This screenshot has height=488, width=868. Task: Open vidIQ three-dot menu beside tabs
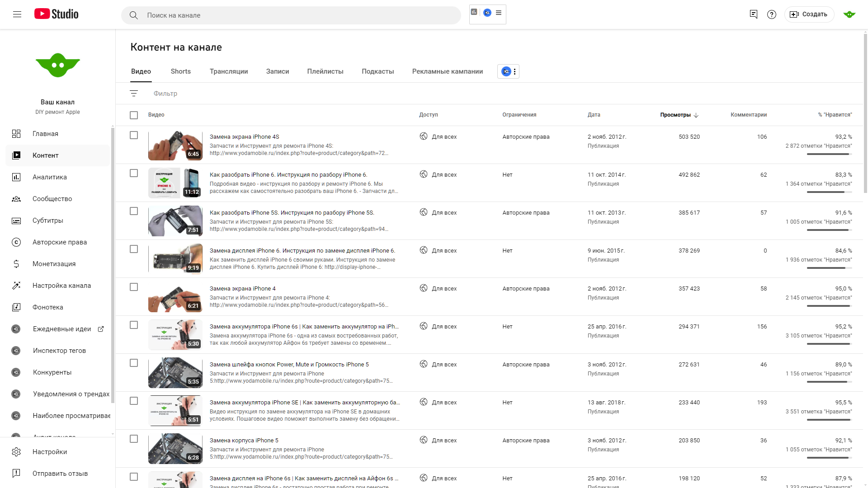coord(514,71)
